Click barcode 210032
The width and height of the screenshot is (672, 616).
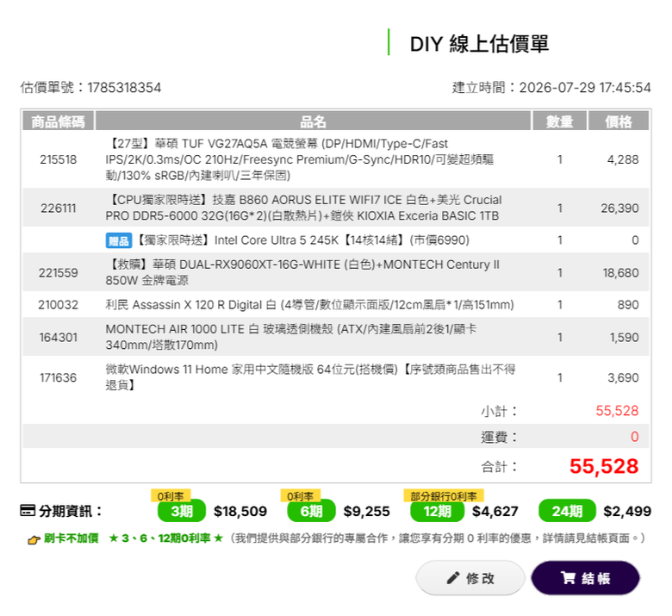point(59,305)
